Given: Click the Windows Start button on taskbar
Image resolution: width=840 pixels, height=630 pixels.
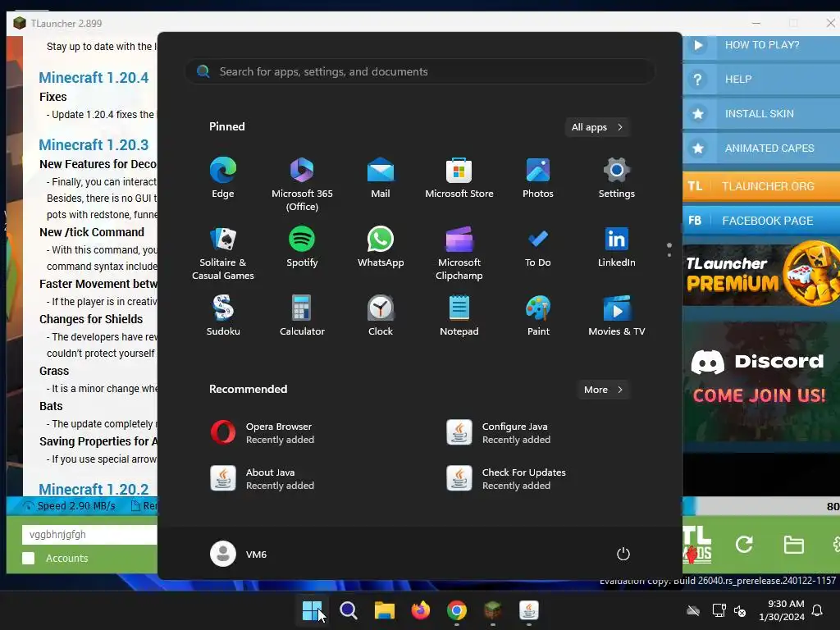Looking at the screenshot, I should tap(312, 610).
